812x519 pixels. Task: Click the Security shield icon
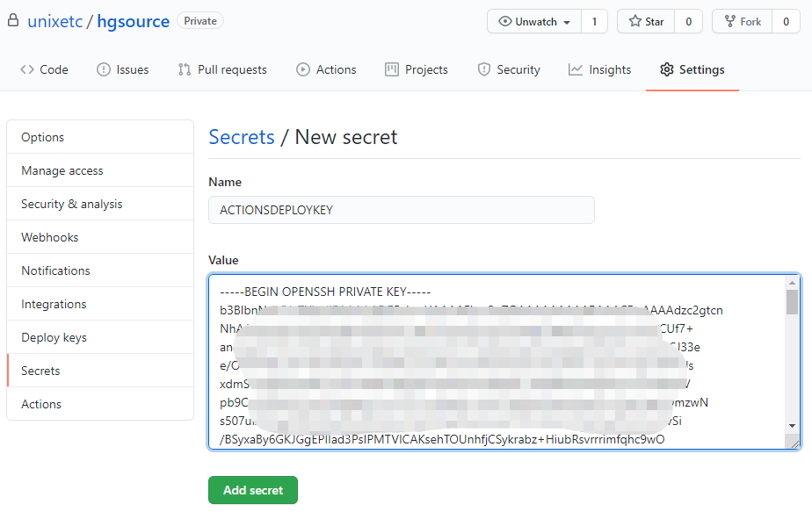click(485, 69)
